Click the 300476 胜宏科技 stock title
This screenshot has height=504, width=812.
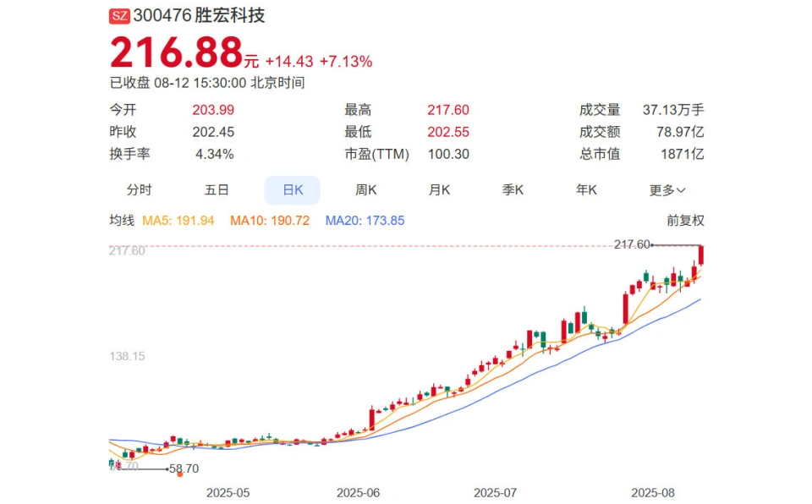[x=200, y=15]
